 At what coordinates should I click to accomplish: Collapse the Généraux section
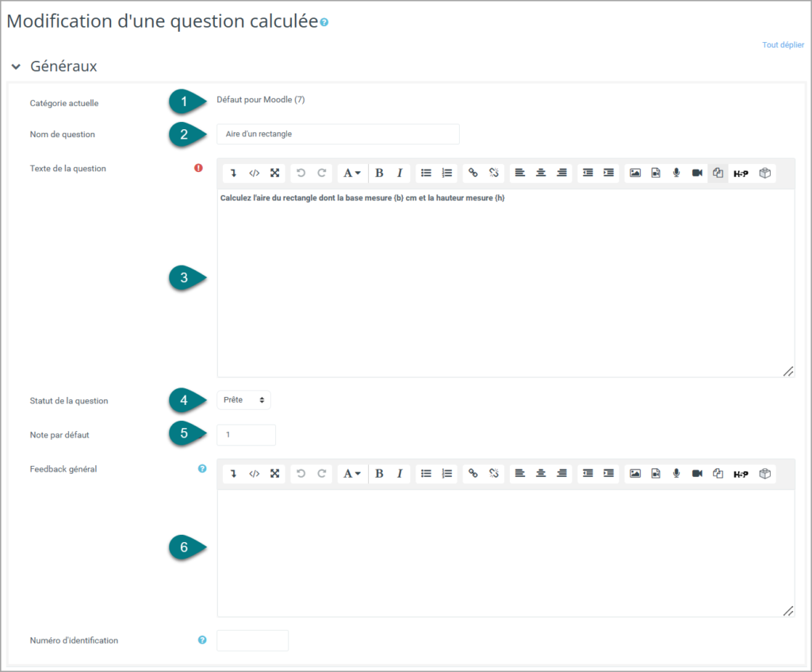[x=16, y=67]
